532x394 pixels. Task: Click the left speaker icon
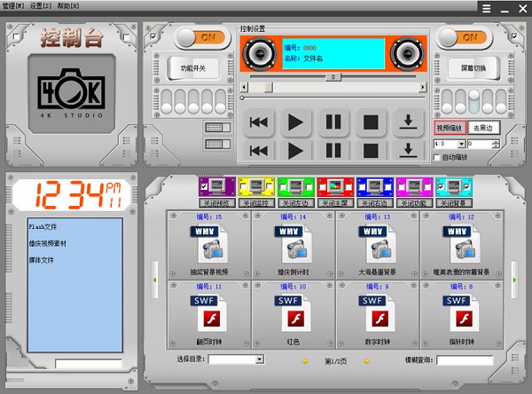[260, 53]
